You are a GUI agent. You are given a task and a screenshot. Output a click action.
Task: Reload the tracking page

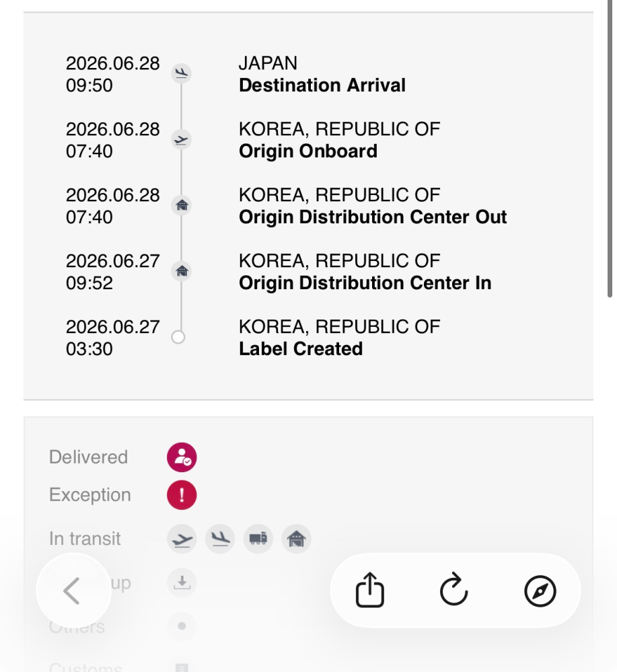click(x=454, y=590)
